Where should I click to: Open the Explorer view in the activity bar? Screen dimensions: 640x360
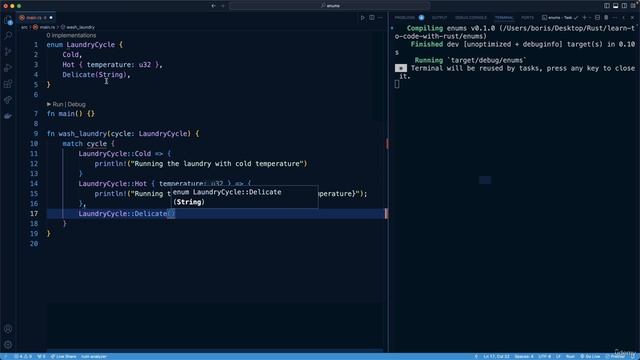8,20
